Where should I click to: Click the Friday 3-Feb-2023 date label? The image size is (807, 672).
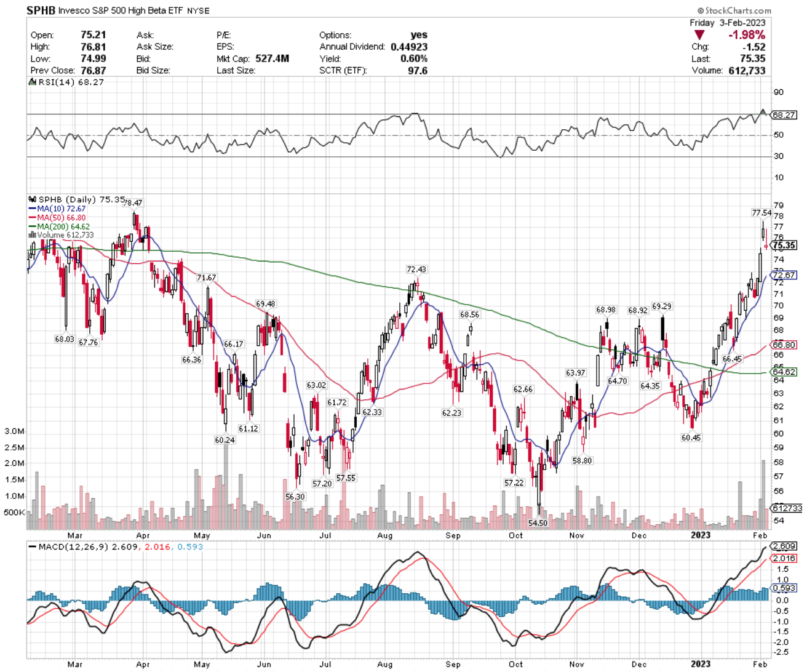728,23
